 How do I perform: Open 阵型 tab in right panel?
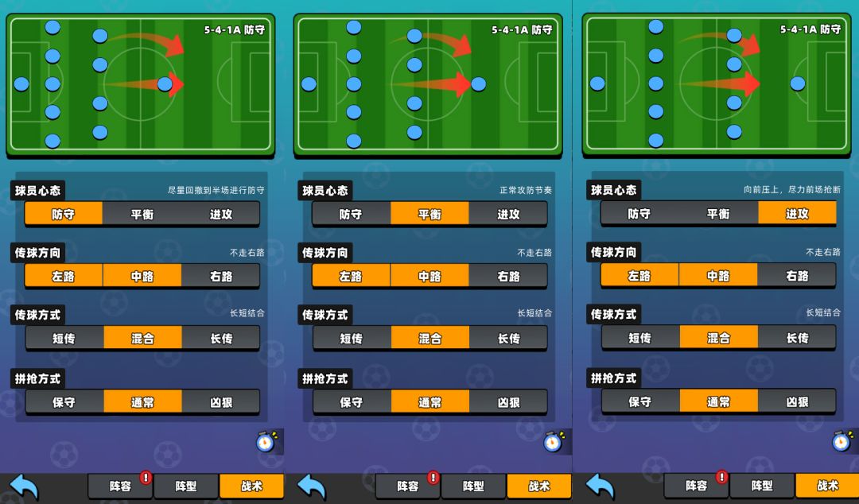click(762, 486)
